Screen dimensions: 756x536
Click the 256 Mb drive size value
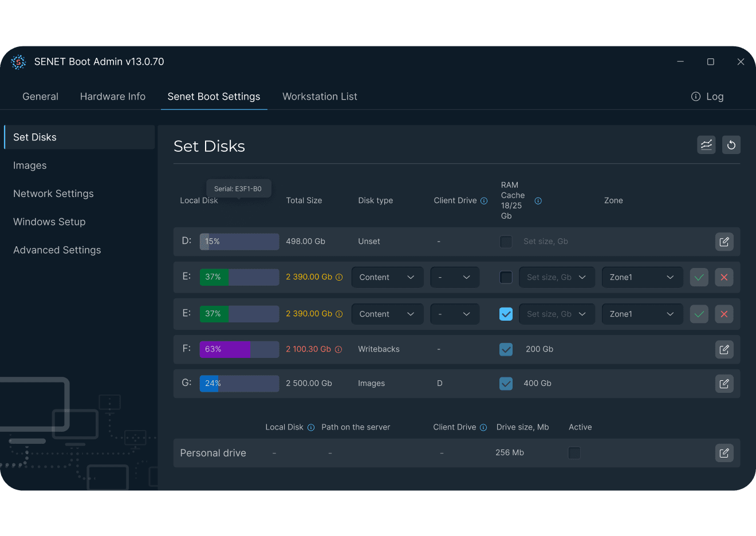pos(510,453)
